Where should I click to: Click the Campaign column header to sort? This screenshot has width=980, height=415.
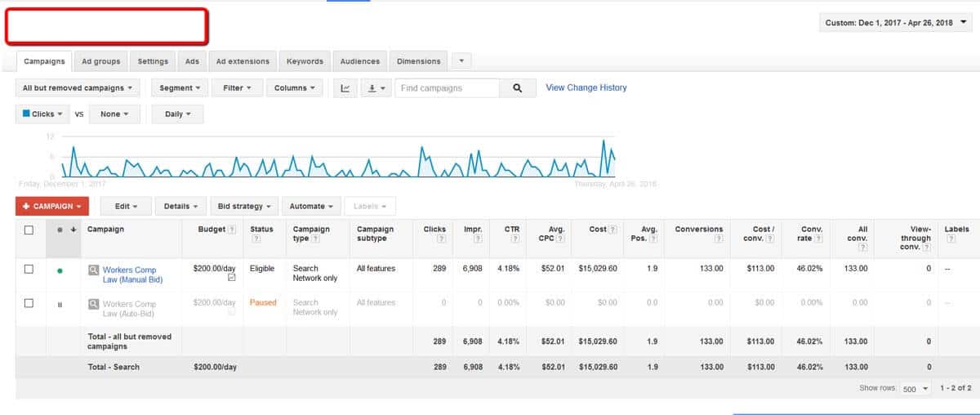[105, 230]
